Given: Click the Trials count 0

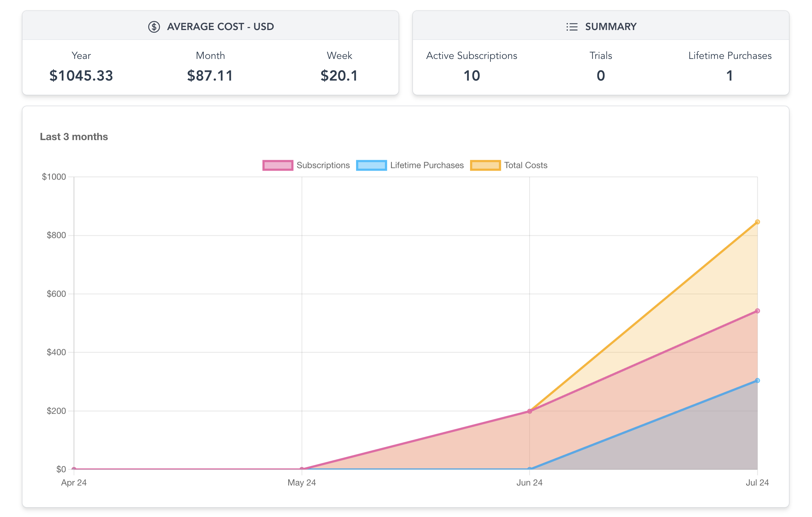Looking at the screenshot, I should 600,76.
